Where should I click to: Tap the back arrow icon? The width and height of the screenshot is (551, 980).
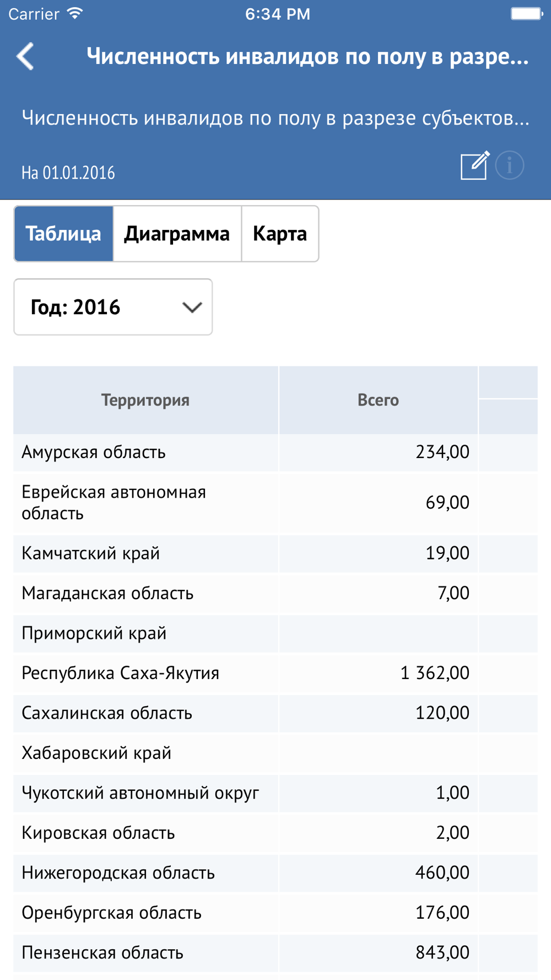pos(25,56)
